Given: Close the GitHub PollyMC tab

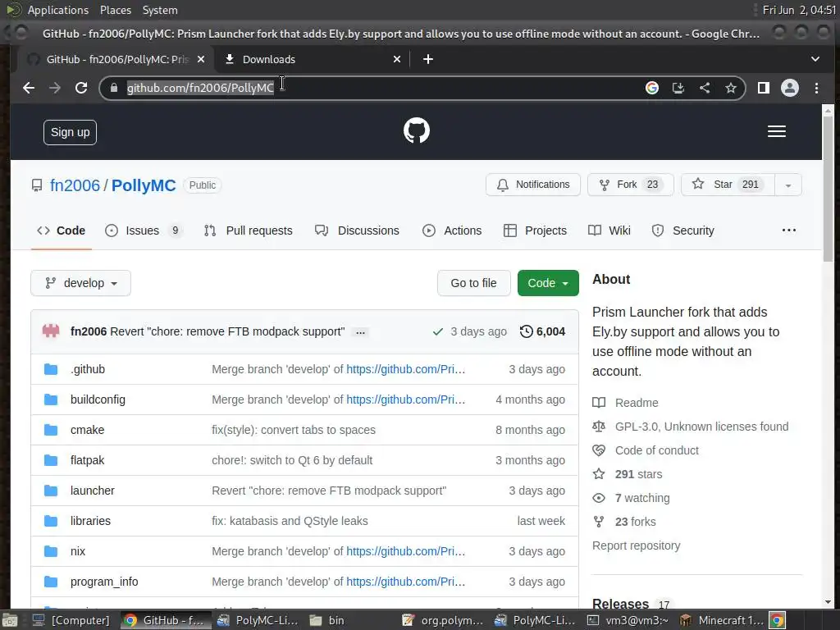Looking at the screenshot, I should point(201,59).
